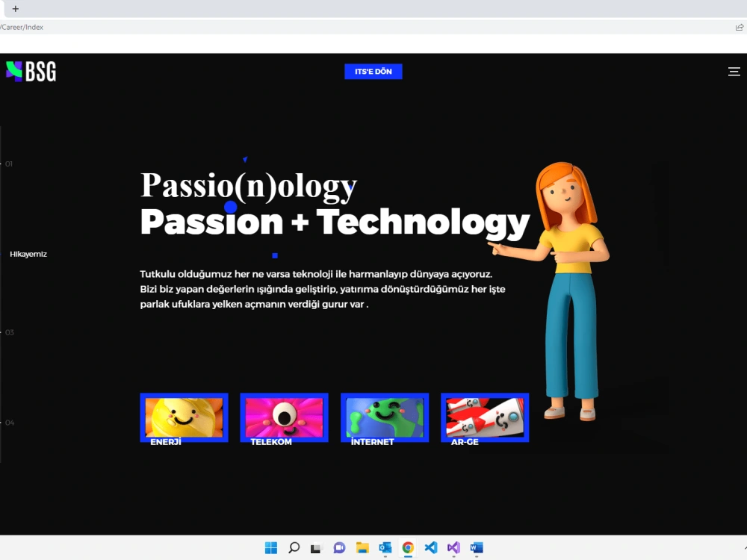This screenshot has height=560, width=747.
Task: Open the Windows Start menu
Action: (x=271, y=547)
